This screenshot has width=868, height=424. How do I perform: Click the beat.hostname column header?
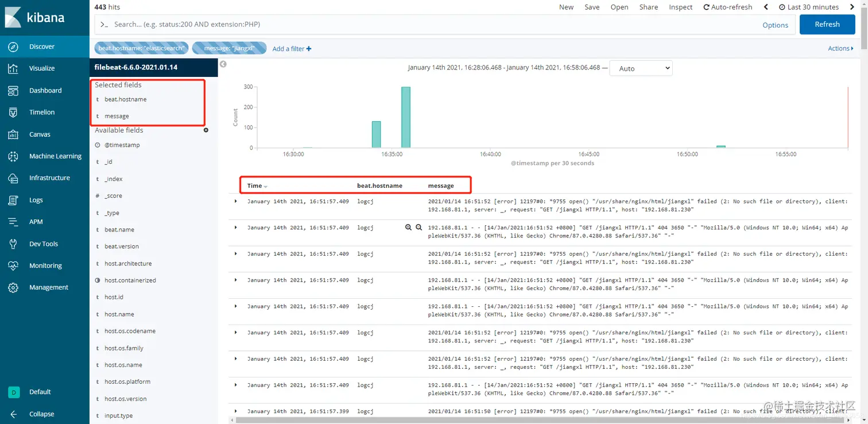[x=379, y=186]
